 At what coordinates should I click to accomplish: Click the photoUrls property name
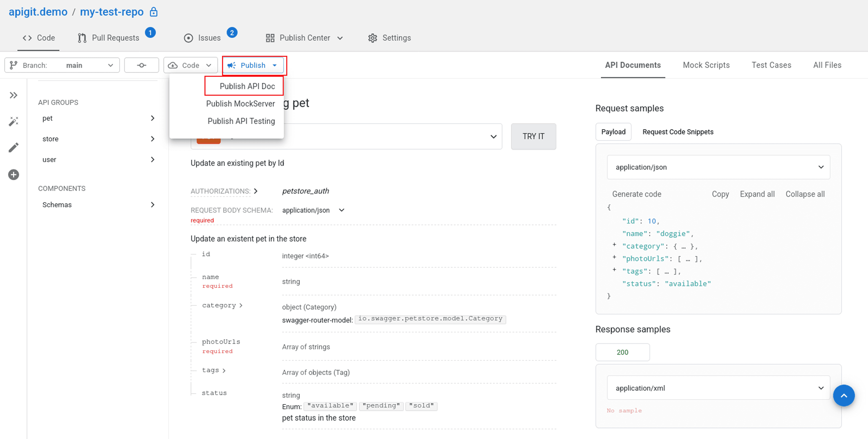(x=221, y=342)
